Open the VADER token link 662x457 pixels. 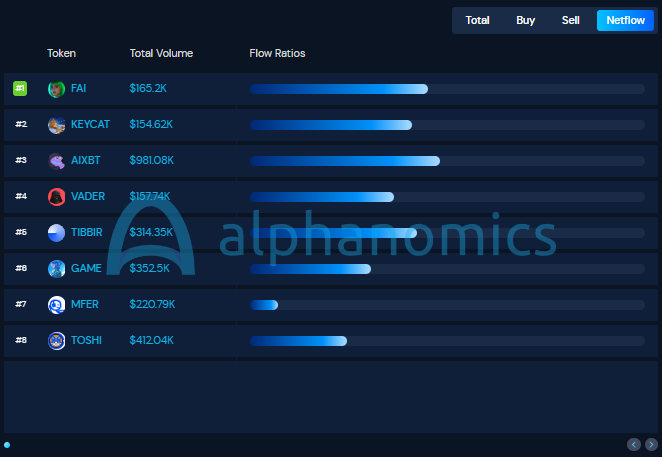pos(88,196)
